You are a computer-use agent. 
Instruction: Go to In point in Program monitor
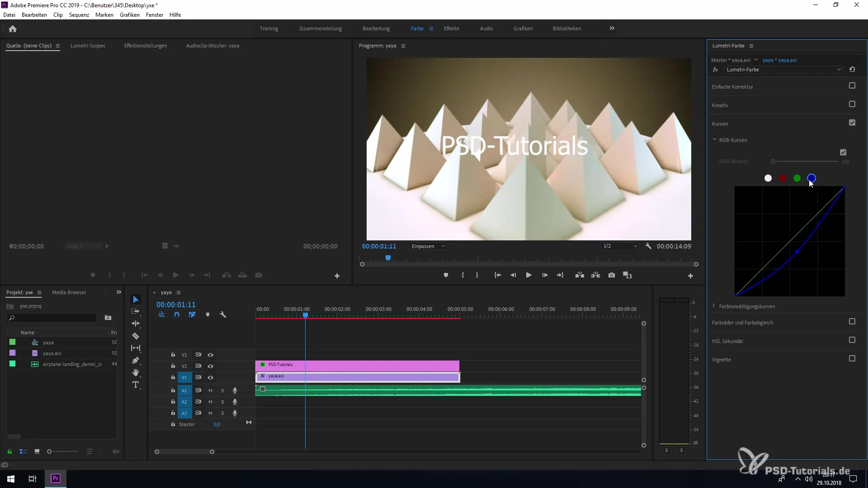click(497, 275)
